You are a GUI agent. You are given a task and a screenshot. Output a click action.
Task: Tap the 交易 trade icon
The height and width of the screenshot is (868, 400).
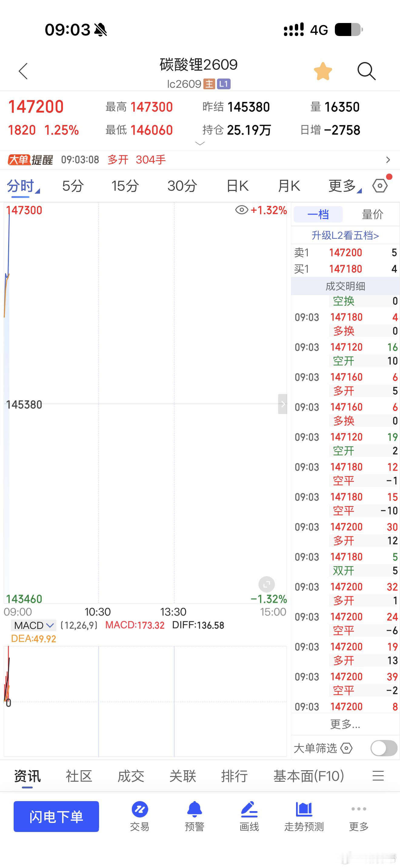[140, 810]
